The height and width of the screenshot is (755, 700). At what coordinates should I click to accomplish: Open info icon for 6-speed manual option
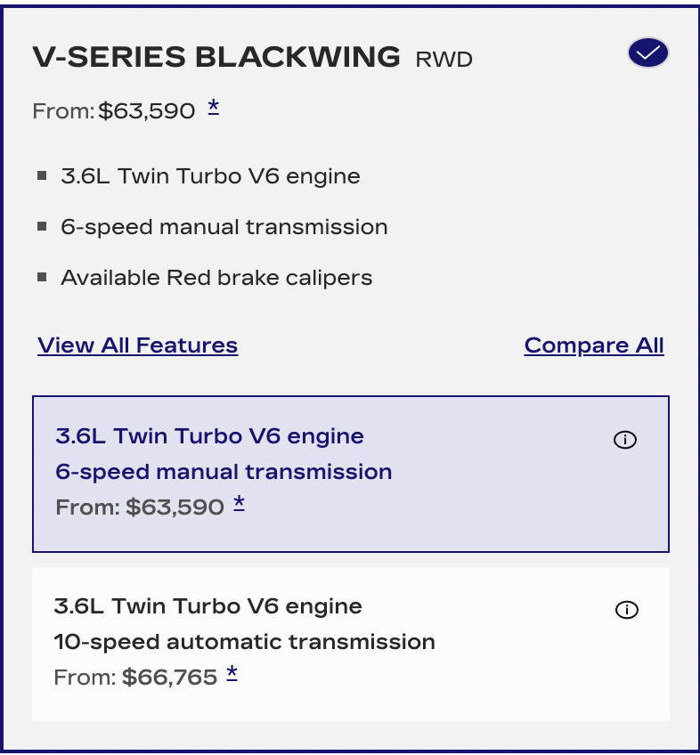[625, 440]
